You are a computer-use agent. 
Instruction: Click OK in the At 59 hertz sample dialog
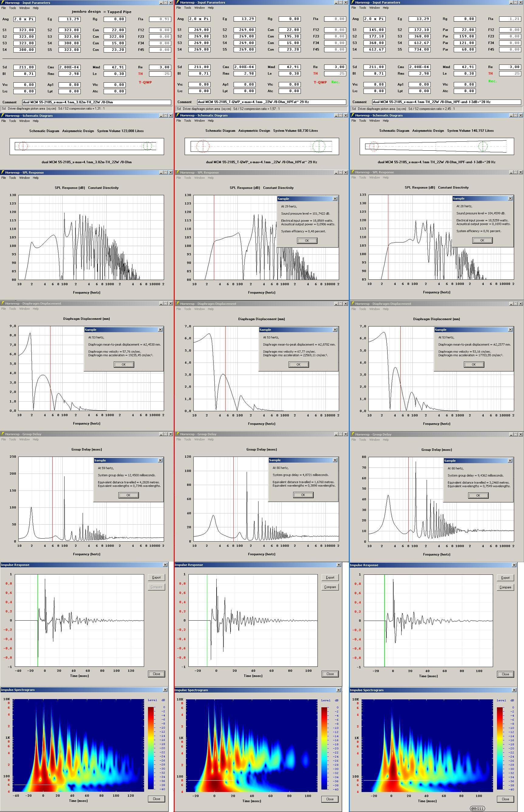click(x=128, y=495)
